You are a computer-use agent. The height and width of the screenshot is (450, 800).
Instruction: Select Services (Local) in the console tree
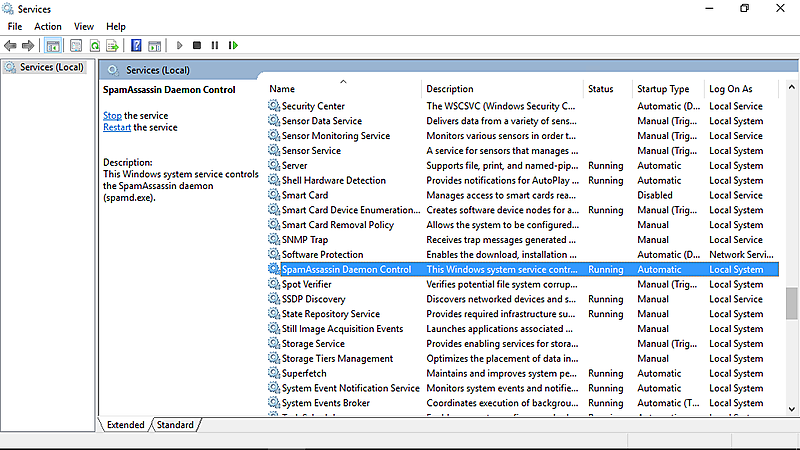(x=52, y=67)
